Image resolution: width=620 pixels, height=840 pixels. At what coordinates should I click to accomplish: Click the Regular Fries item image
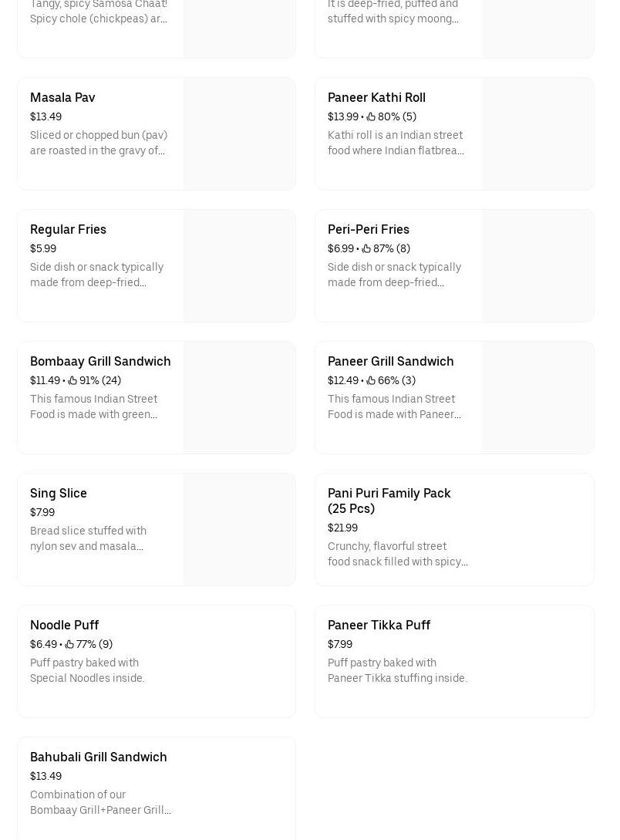(239, 265)
